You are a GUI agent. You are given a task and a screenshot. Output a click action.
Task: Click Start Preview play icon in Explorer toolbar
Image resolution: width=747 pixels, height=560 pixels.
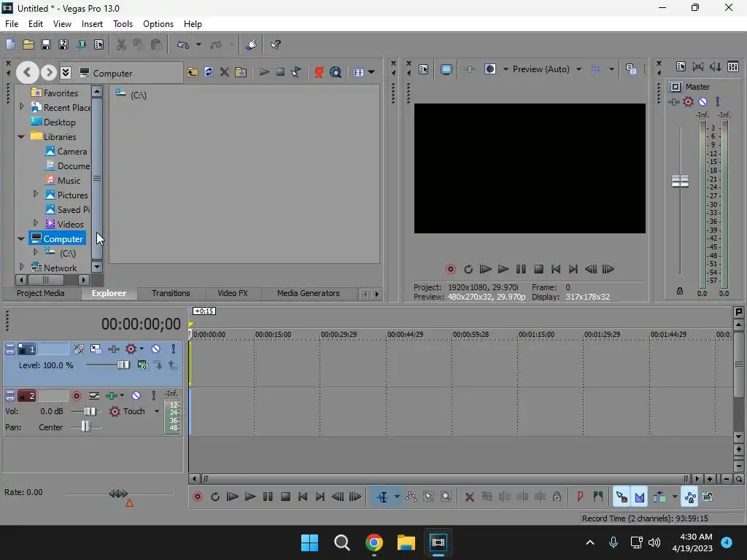[x=264, y=72]
